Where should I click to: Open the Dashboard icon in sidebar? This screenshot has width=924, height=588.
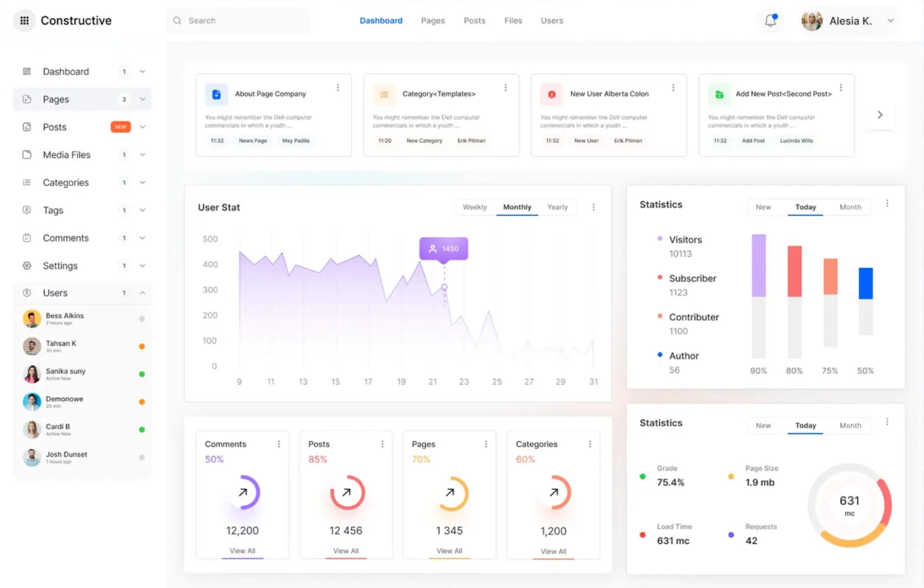(27, 71)
